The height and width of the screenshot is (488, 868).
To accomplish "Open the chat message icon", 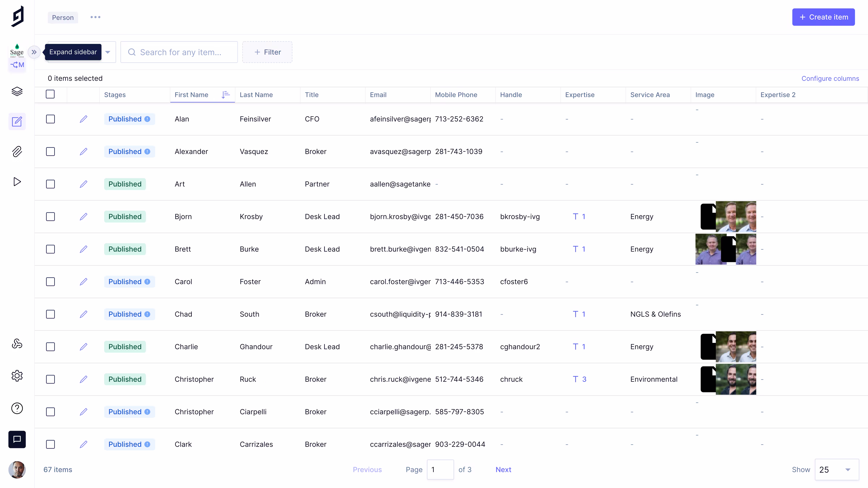I will tap(17, 439).
